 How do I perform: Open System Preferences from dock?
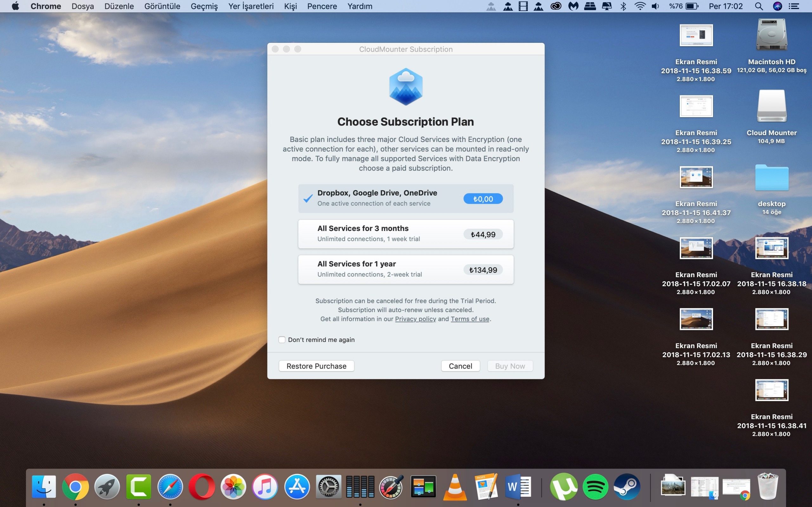pos(328,486)
